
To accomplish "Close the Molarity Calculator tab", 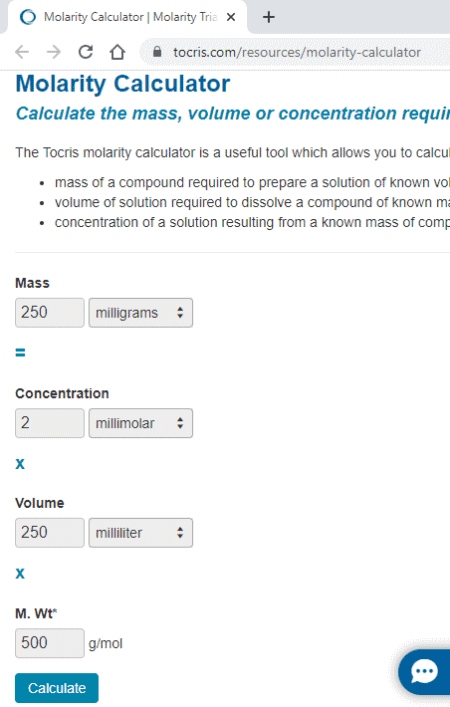I will [x=231, y=17].
